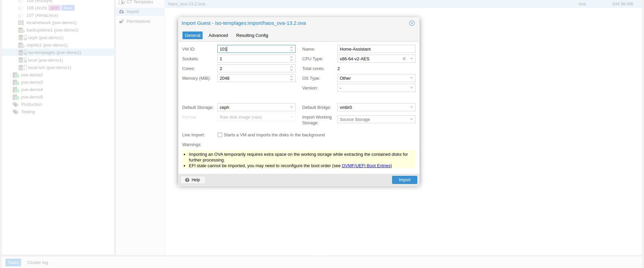
Task: Enable the Live Import checkbox
Action: pos(220,135)
